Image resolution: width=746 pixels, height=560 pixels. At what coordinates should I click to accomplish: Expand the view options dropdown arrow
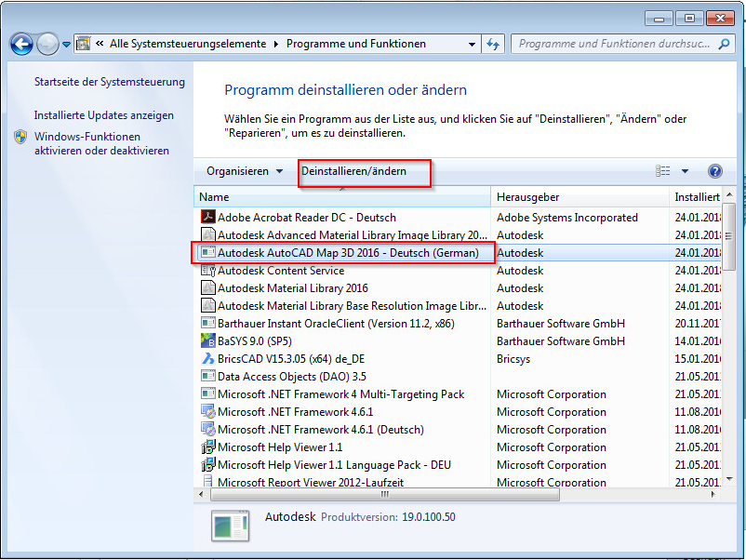[x=686, y=171]
